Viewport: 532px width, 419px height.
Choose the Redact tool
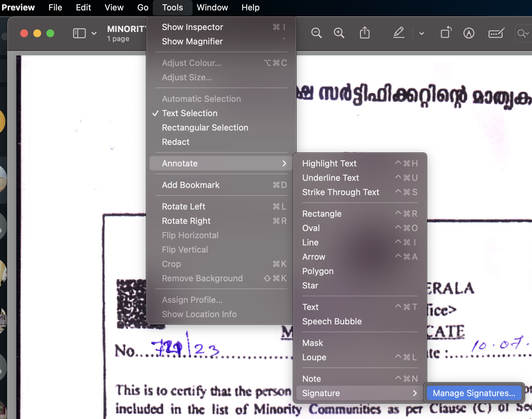coord(221,142)
